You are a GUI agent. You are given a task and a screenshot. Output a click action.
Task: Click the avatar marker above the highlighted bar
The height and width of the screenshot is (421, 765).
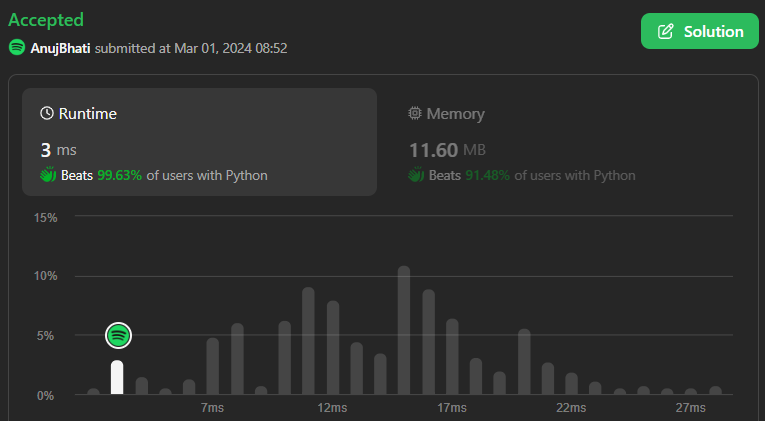pyautogui.click(x=118, y=335)
